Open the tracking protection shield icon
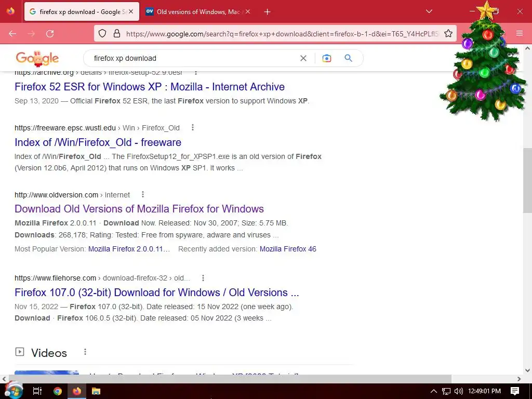 point(102,33)
